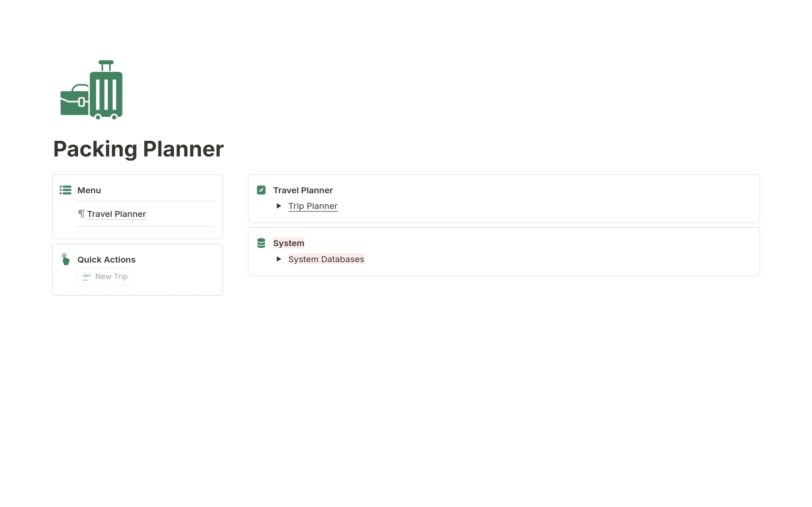Click the airplane icon beside Travel Planner heading
Screen dimensions: 812x507
261,190
